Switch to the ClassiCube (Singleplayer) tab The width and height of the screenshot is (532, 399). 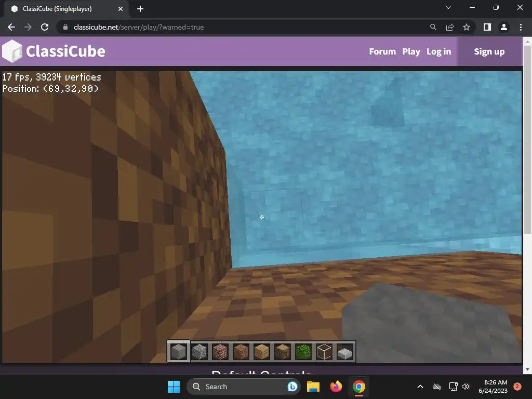pyautogui.click(x=64, y=9)
